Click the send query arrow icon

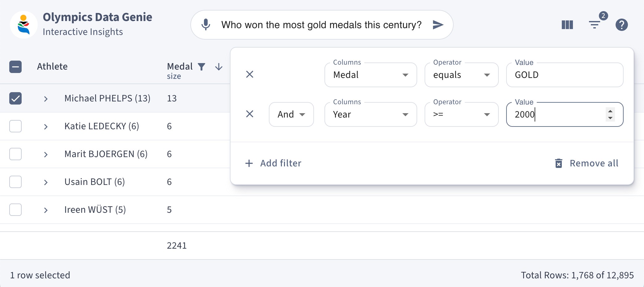438,25
